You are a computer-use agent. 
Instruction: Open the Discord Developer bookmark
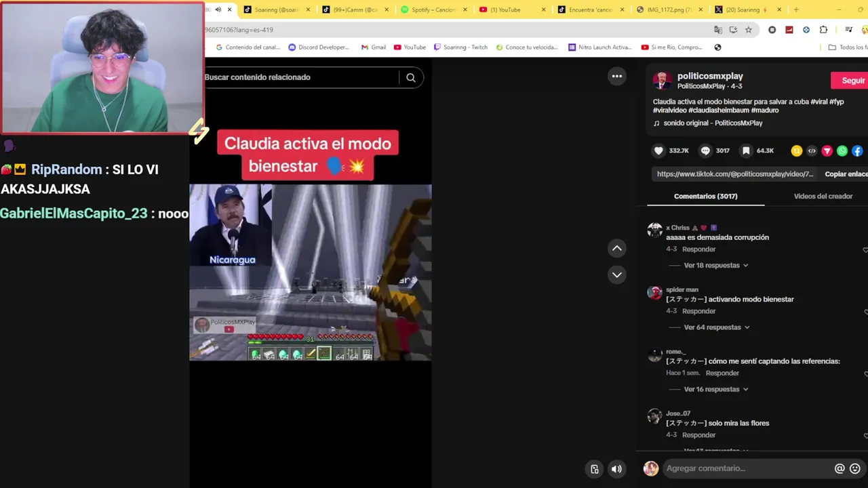coord(319,47)
